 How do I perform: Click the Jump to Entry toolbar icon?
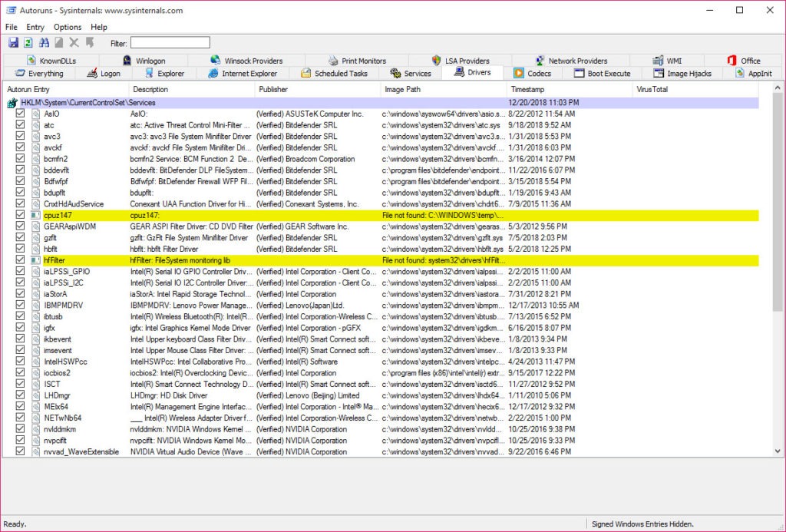point(90,43)
